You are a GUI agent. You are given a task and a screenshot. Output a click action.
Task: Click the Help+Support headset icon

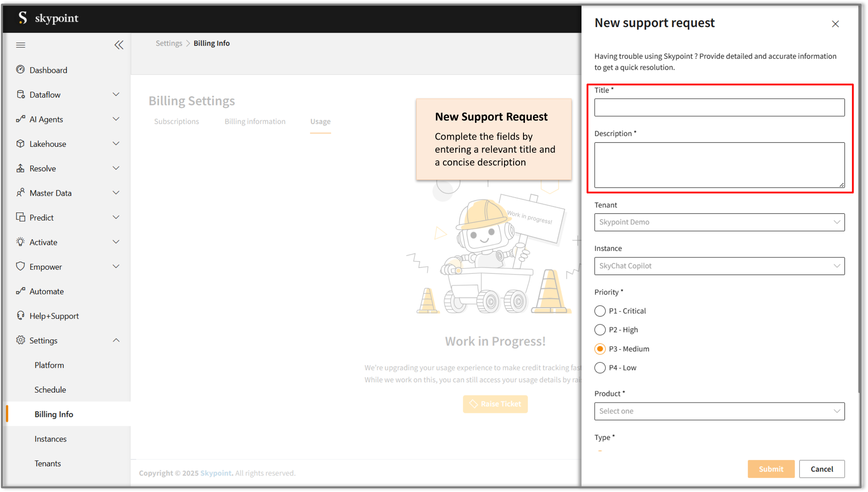(x=20, y=315)
